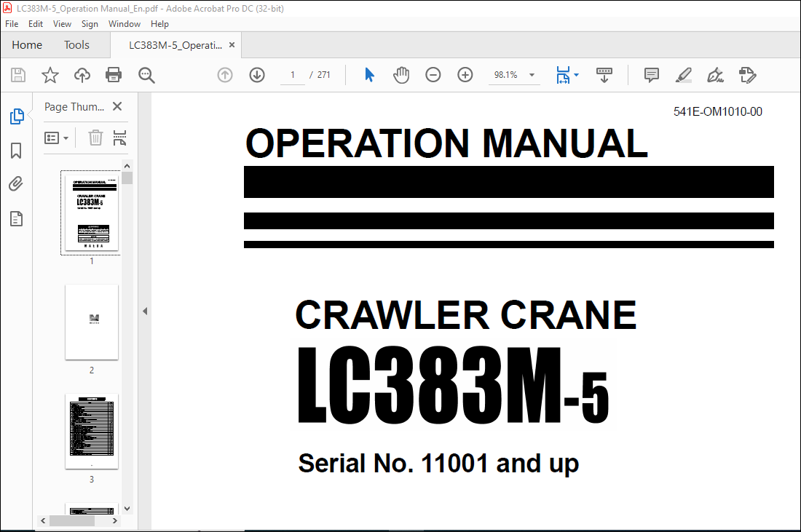Select the LC383M-5_Operati... document tab

(175, 45)
